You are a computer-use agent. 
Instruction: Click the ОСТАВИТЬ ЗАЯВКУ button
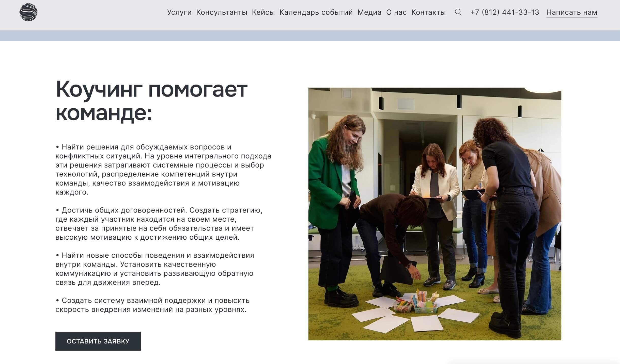pyautogui.click(x=98, y=341)
